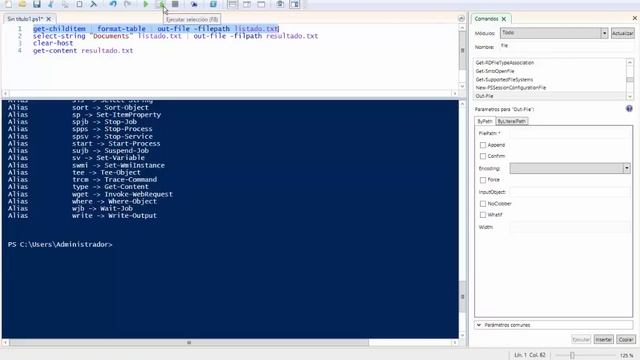Screen dimensions: 640x360
Task: Select New-PSSessionConfigurationFile in the command list
Action: [511, 88]
